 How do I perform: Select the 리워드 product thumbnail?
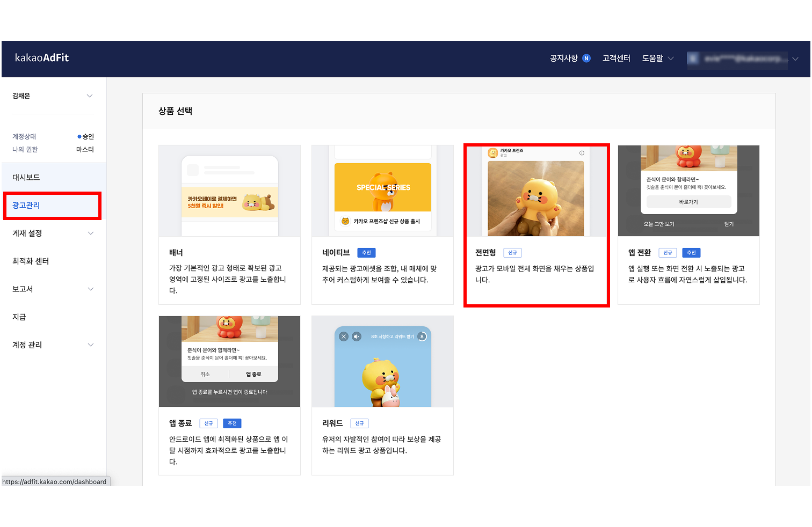[x=382, y=361]
